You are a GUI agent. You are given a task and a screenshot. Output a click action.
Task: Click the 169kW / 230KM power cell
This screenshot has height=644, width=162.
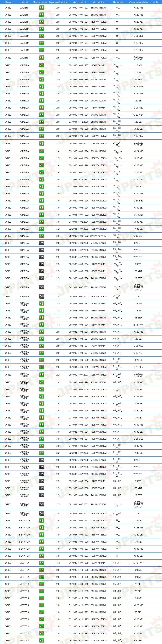[98, 215]
